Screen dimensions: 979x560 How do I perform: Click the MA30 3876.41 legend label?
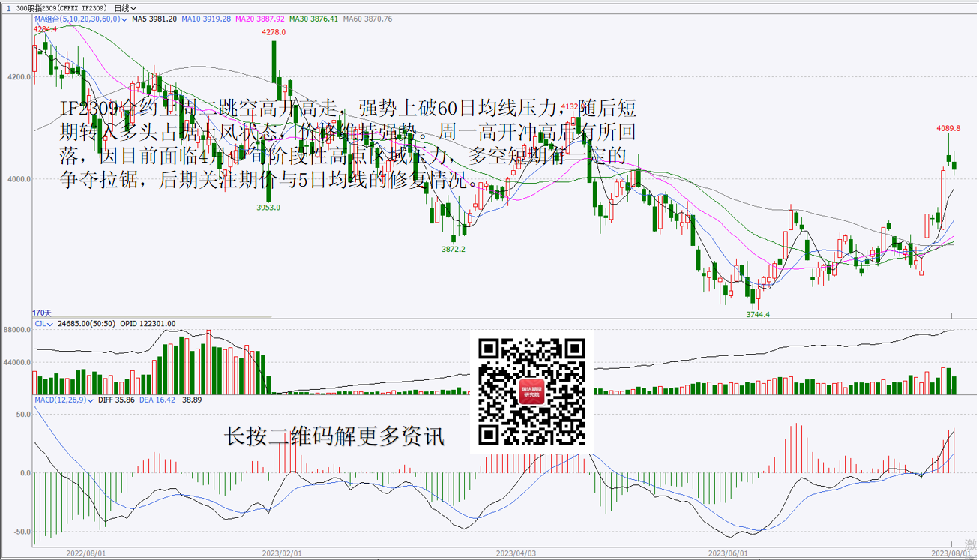point(313,19)
